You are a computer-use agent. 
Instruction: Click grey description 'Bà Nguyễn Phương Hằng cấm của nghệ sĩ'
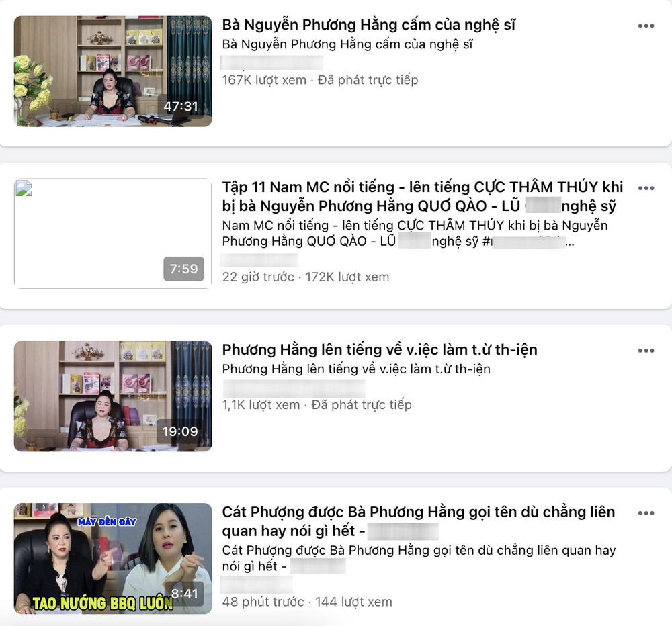tap(347, 44)
